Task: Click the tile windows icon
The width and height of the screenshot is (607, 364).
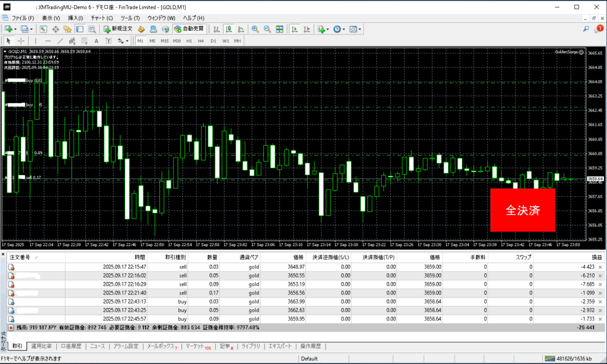Action: click(x=279, y=28)
